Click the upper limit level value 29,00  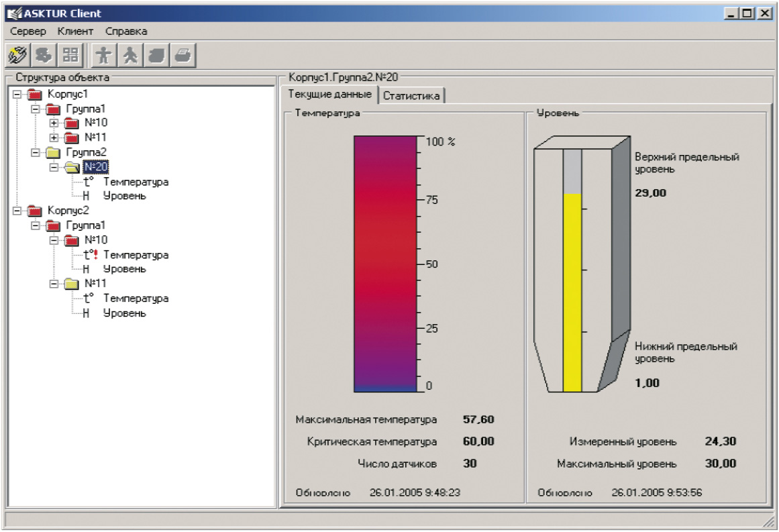(x=651, y=193)
